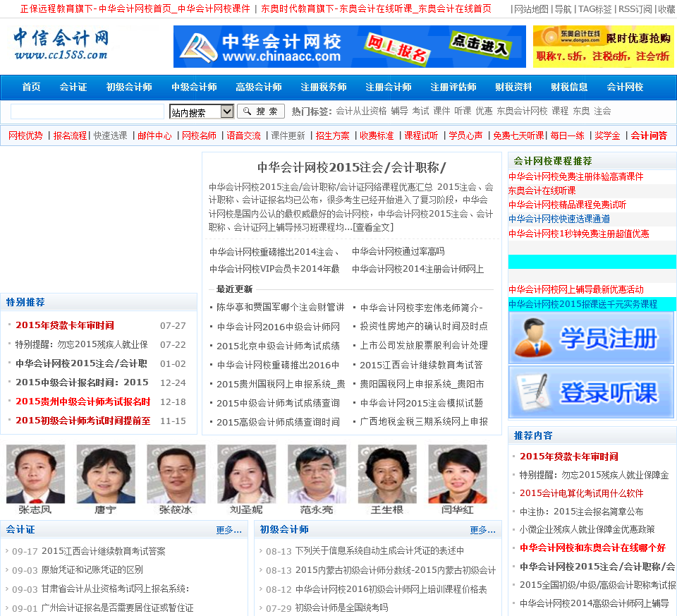
Task: Click 更多... in the 初级会计师 section
Action: pyautogui.click(x=482, y=530)
